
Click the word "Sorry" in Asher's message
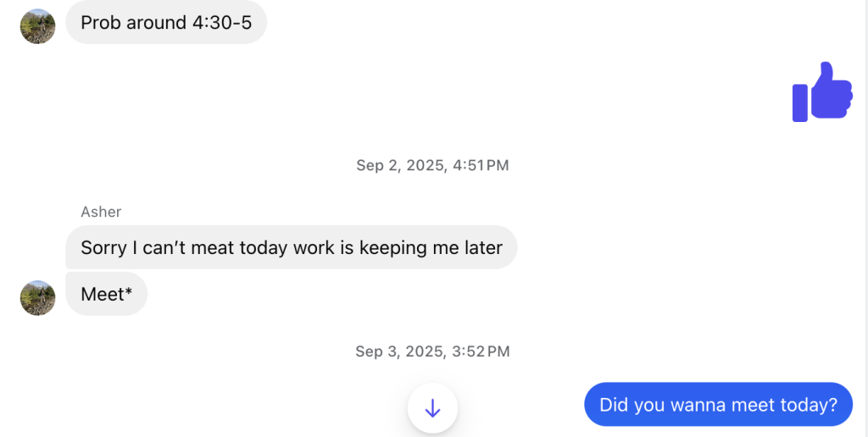[x=103, y=247]
